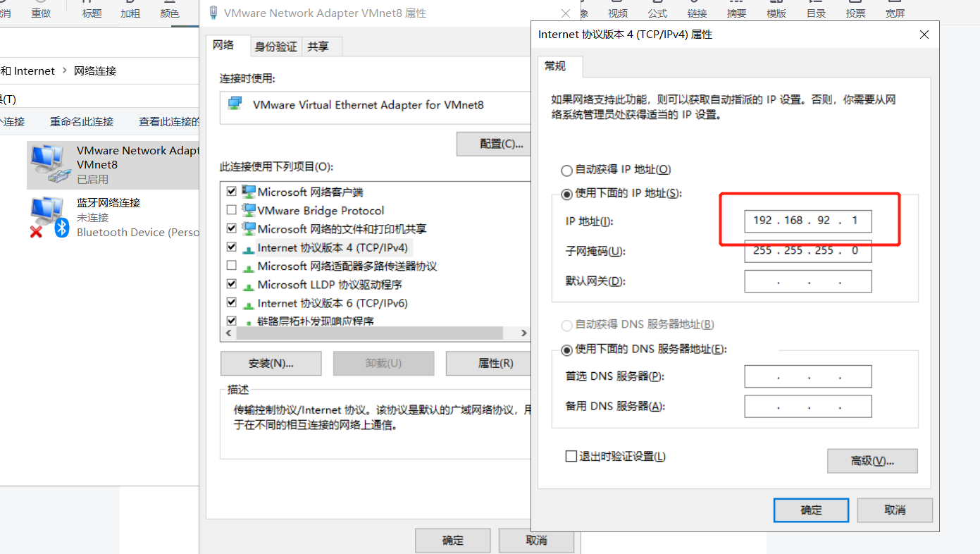Select Internet Protocol Version 6 (TCP/IPv6) item
This screenshot has height=554, width=980.
[x=325, y=303]
